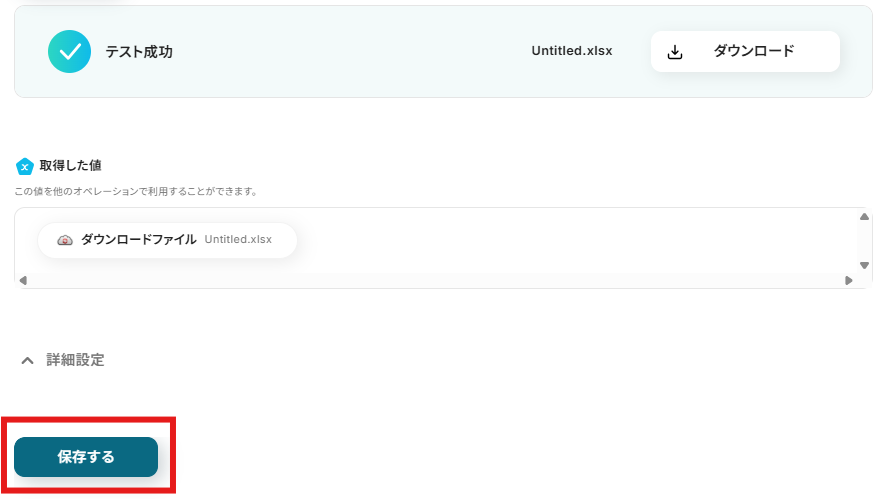Image resolution: width=896 pixels, height=502 pixels.
Task: Toggle the 詳細設定 section label
Action: [x=75, y=360]
